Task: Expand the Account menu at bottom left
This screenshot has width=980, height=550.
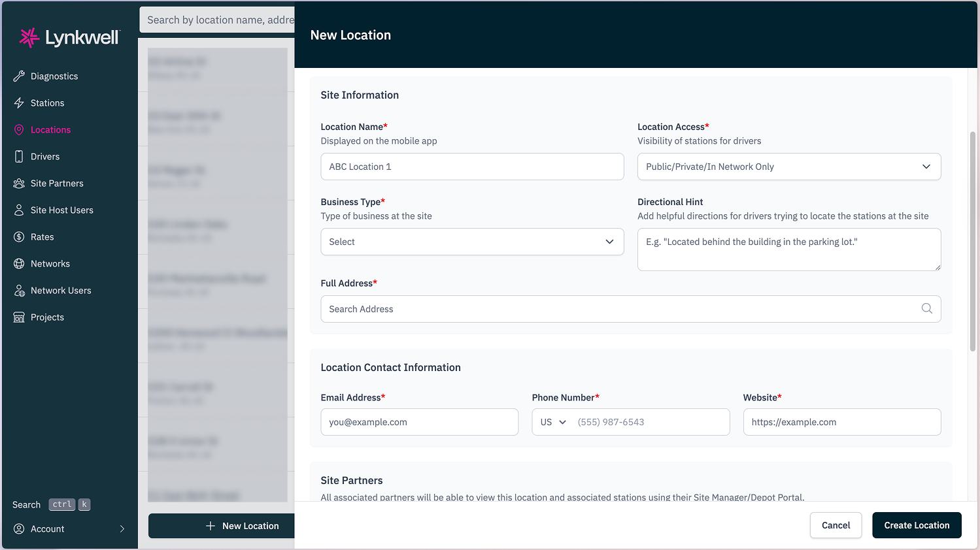Action: (x=69, y=528)
